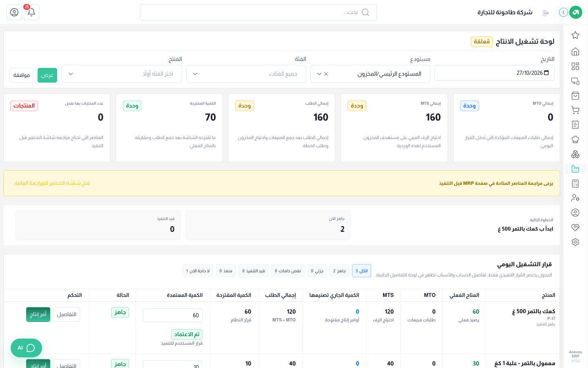The height and width of the screenshot is (368, 588).
Task: Open the handshake heart icon in sidebar
Action: coord(575,227)
